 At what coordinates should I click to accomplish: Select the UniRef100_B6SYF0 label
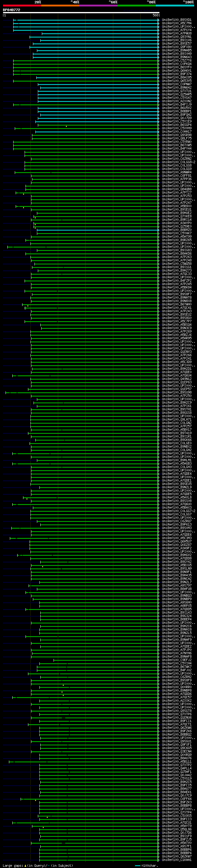[x=176, y=67]
